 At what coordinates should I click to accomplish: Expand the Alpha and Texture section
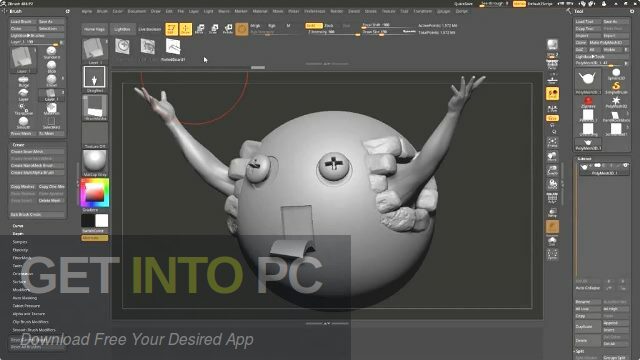click(x=29, y=314)
